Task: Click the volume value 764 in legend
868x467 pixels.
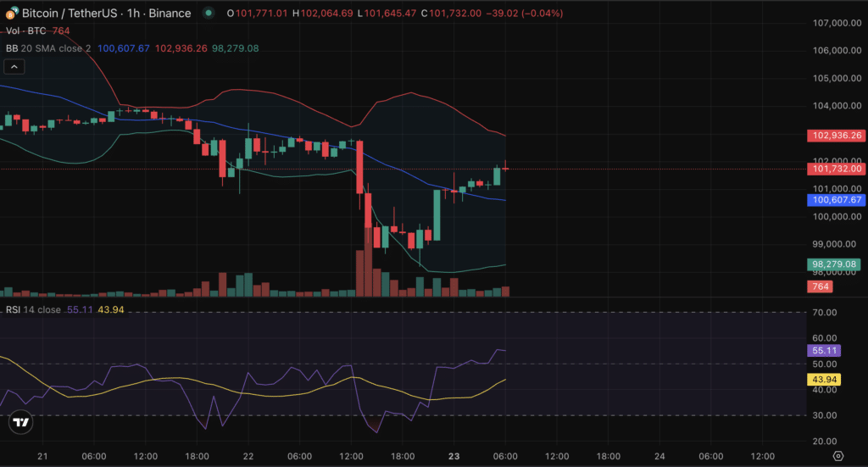Action: click(x=61, y=31)
